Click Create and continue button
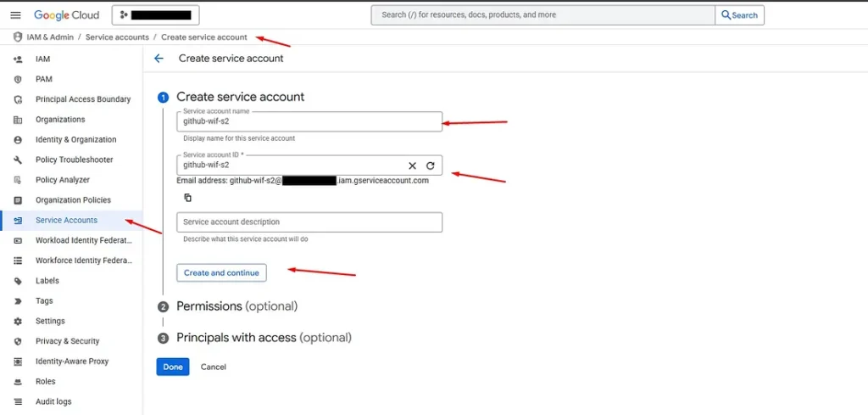The image size is (868, 415). pyautogui.click(x=221, y=273)
